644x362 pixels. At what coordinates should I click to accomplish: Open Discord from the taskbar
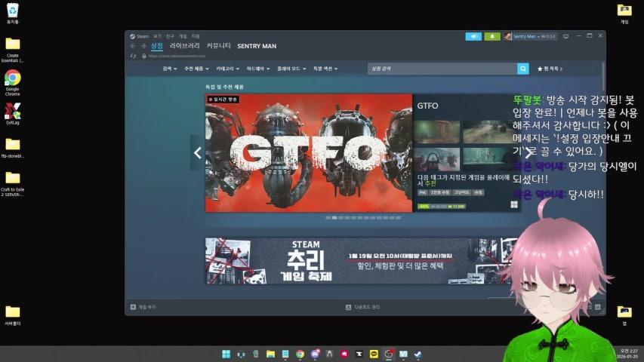pos(315,354)
